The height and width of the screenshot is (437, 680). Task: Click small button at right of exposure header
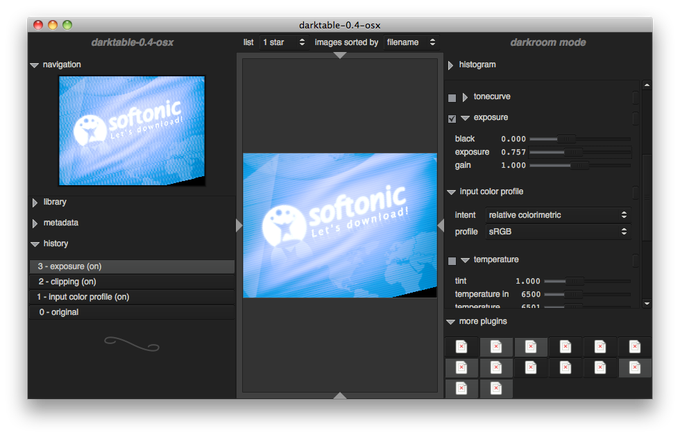[x=635, y=118]
